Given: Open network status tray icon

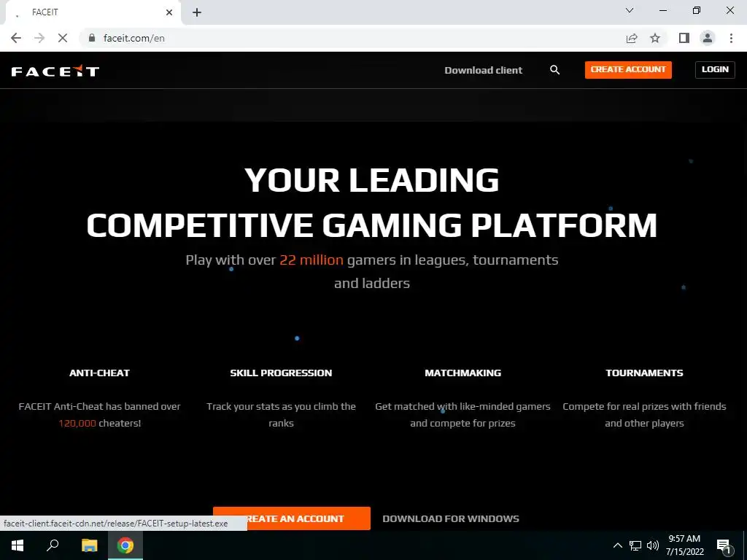Looking at the screenshot, I should pyautogui.click(x=635, y=545).
